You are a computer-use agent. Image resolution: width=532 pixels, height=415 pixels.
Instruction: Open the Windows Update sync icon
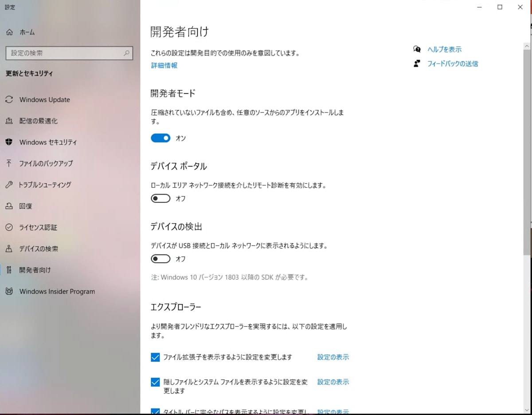point(9,99)
